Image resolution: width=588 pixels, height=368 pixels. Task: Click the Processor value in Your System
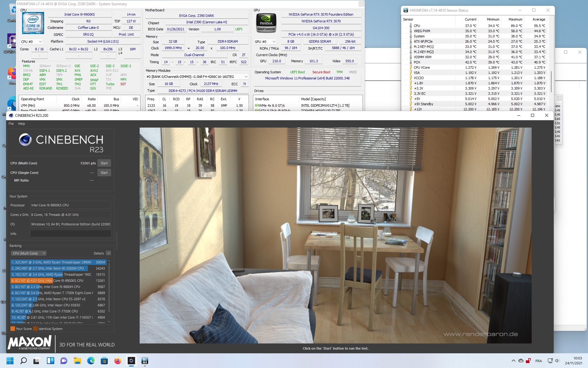[x=70, y=205]
